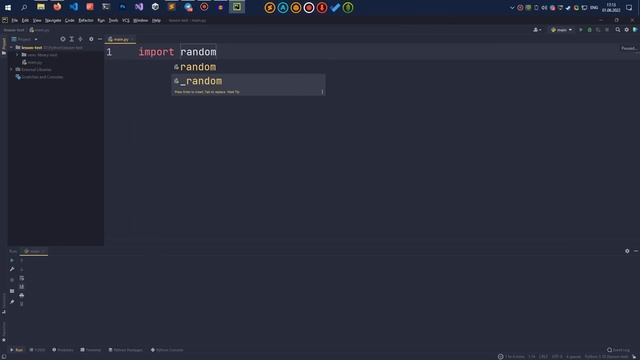Click the Pin tab icon in Run panel
This screenshot has width=640, height=360.
coord(12,302)
